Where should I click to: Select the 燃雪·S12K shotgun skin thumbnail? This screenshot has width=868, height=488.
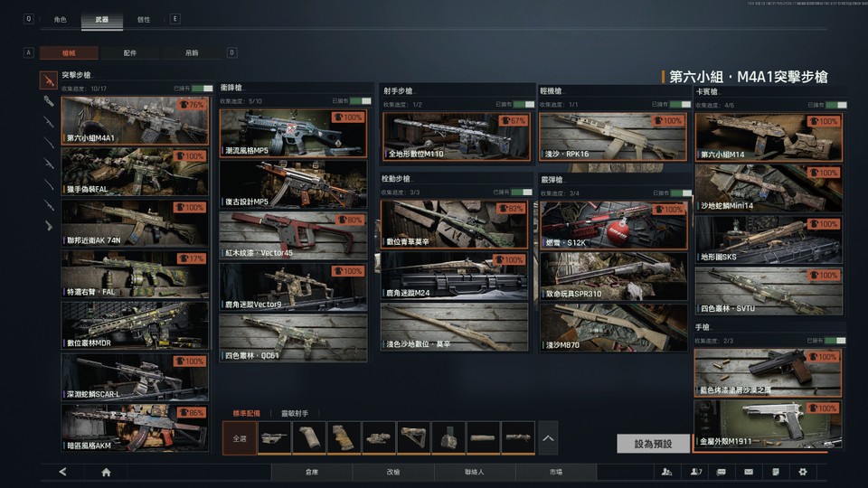point(614,225)
